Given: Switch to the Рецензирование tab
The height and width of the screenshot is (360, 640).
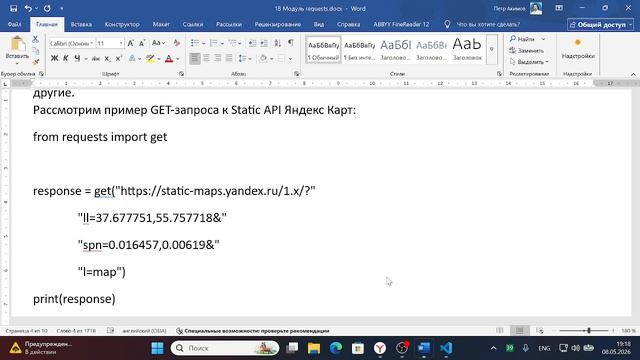Looking at the screenshot, I should 278,24.
